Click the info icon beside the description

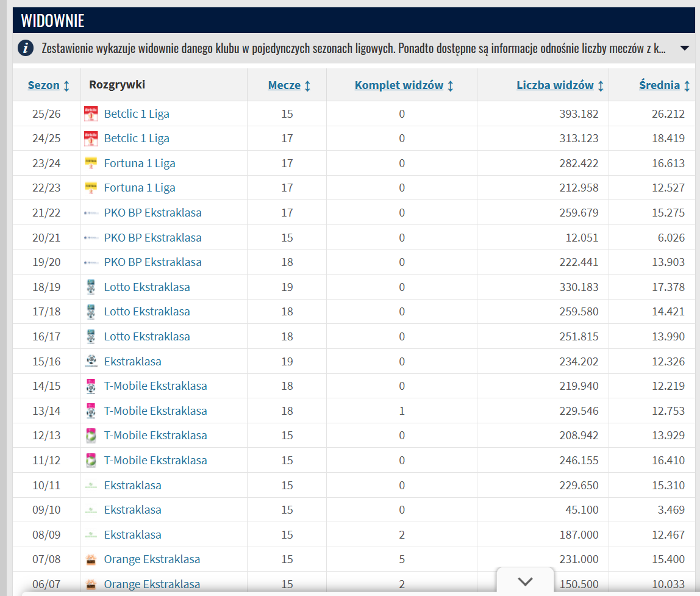click(26, 48)
